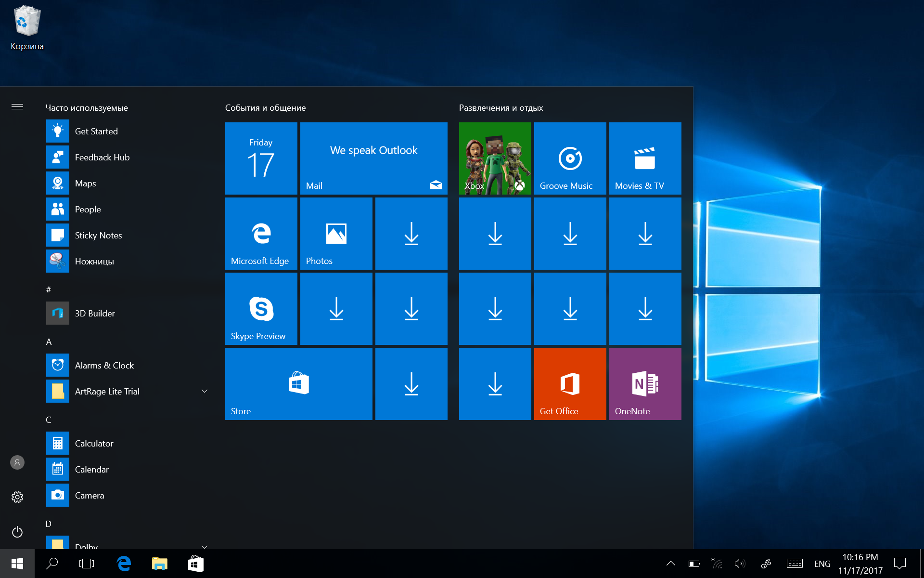
Task: Click the Развлечения и отдых group title
Action: tap(501, 108)
